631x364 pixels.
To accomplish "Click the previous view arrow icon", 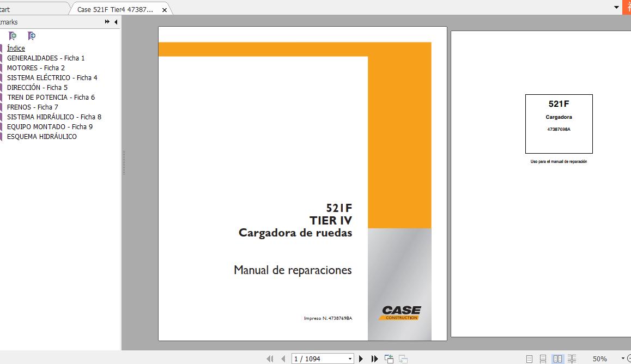I will coord(389,359).
